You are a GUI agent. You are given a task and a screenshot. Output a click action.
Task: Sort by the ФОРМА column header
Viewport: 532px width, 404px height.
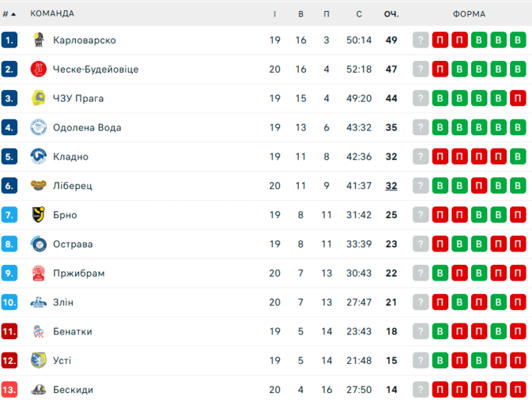pyautogui.click(x=469, y=13)
